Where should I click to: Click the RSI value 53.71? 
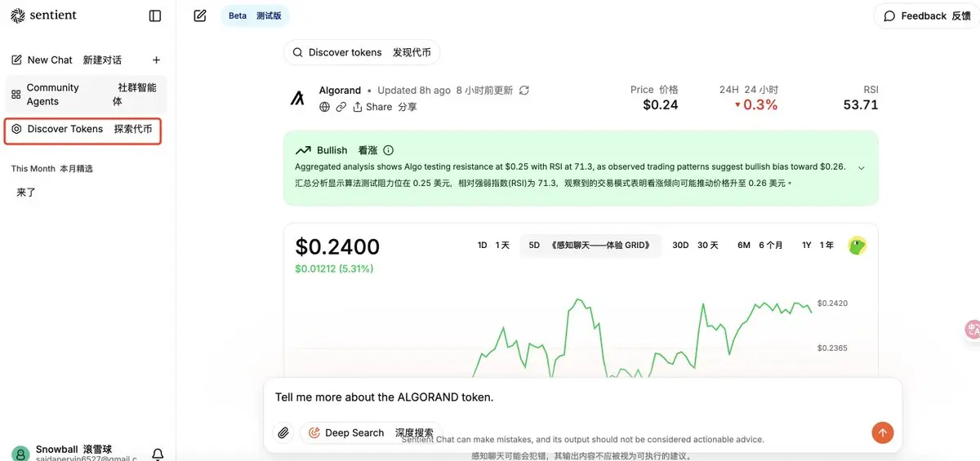click(x=861, y=104)
